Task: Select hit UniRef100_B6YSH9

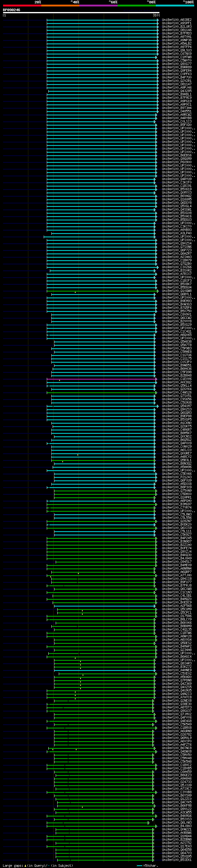Action: (x=177, y=796)
